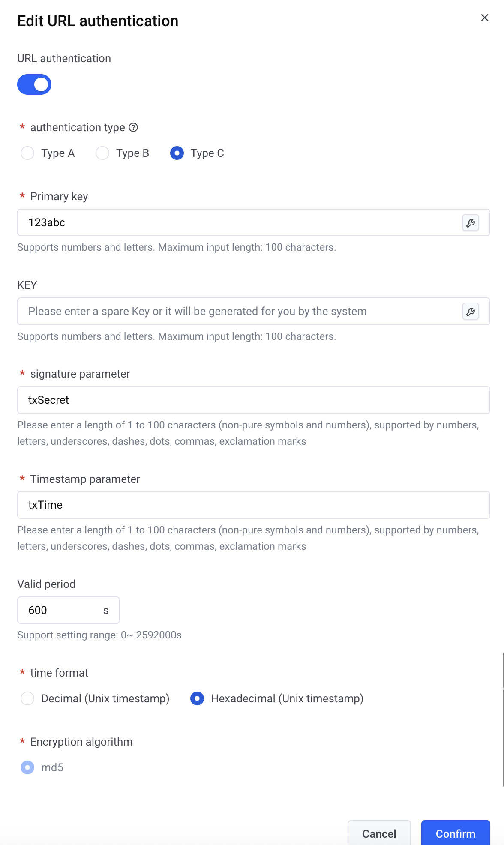Click the Timestamp parameter txTime field

(x=253, y=505)
